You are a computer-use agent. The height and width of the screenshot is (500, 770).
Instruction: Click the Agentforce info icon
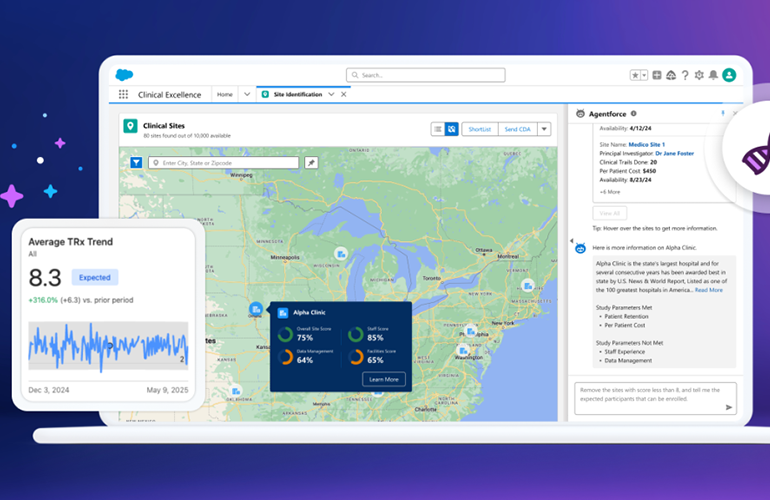[x=633, y=113]
